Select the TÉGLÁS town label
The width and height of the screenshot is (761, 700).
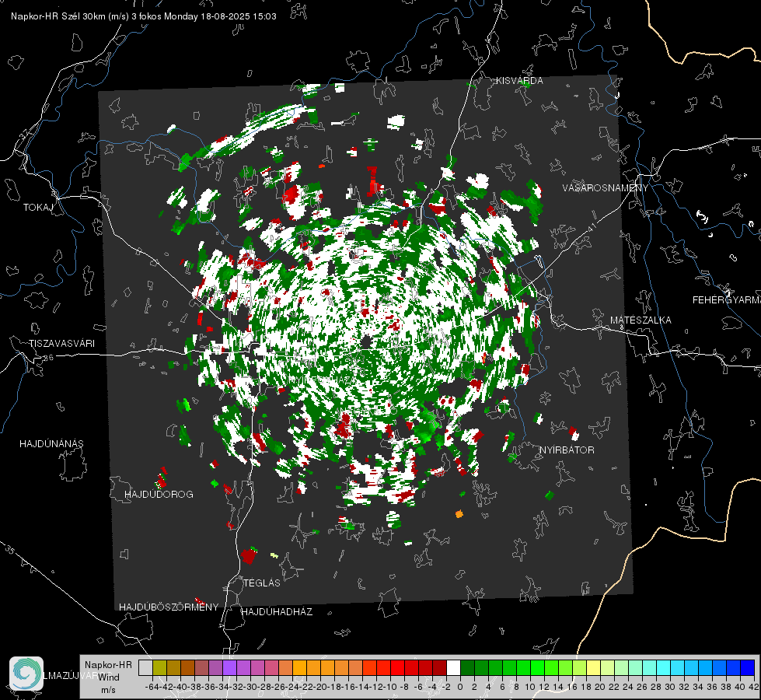point(262,583)
